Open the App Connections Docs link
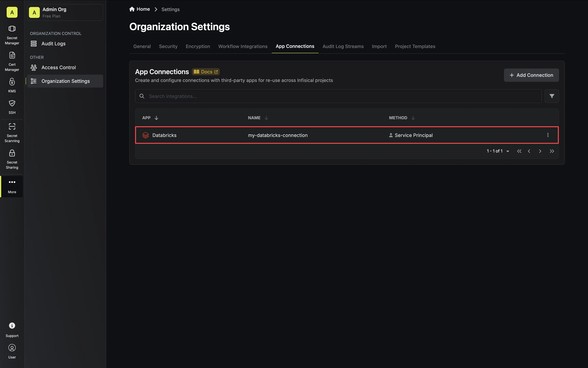Image resolution: width=588 pixels, height=368 pixels. point(206,72)
